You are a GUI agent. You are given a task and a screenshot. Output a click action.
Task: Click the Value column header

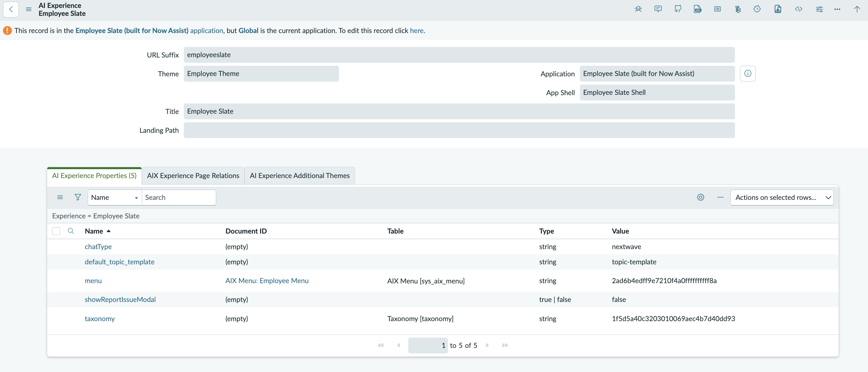tap(620, 231)
